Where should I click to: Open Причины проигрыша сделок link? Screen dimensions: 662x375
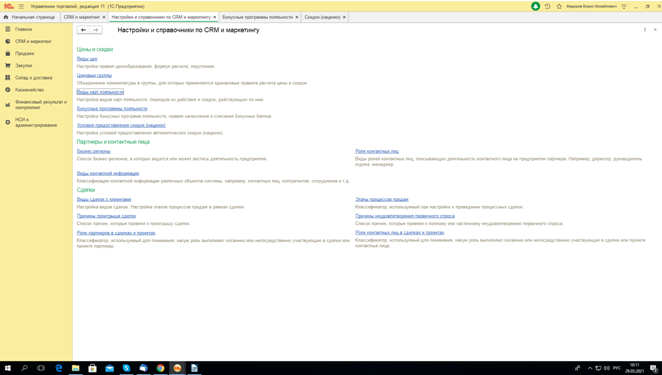(x=106, y=216)
